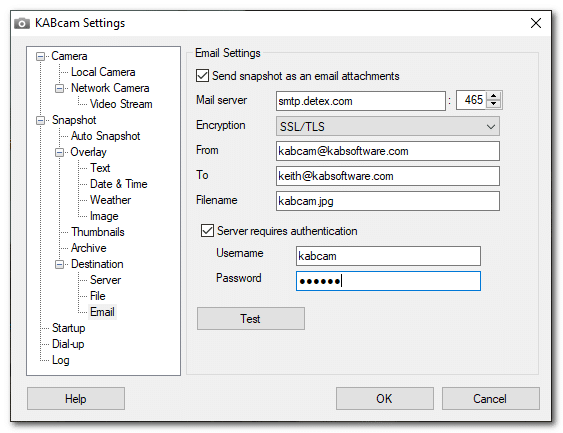
Task: Focus the Filename input field
Action: 388,201
